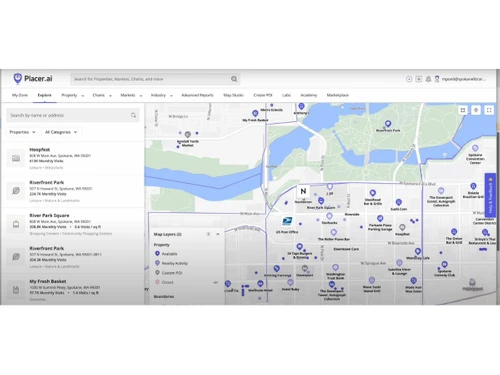Screen dimensions: 500x375
Task: Expand the Markets menu arrow
Action: pyautogui.click(x=141, y=96)
